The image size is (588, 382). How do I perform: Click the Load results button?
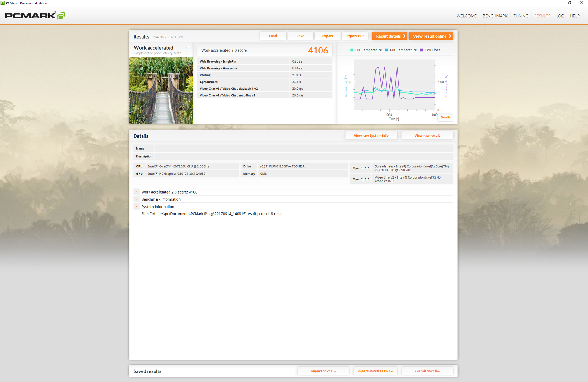click(273, 36)
